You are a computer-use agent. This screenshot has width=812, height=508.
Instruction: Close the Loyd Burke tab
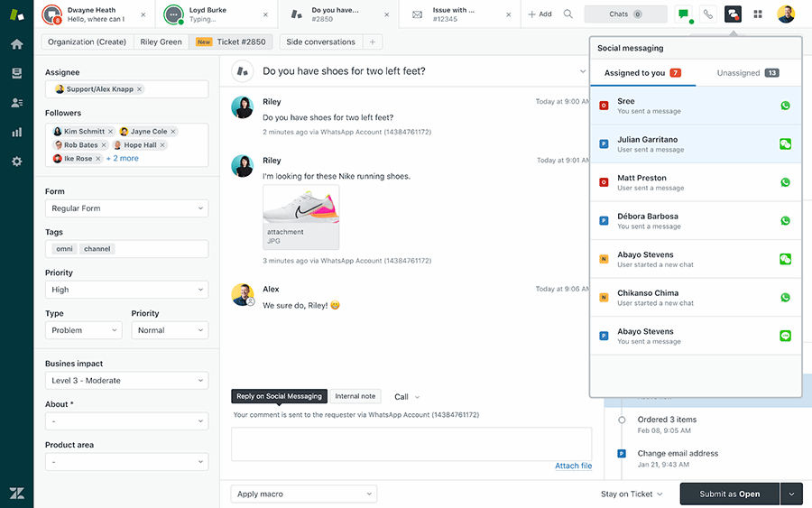(x=265, y=14)
